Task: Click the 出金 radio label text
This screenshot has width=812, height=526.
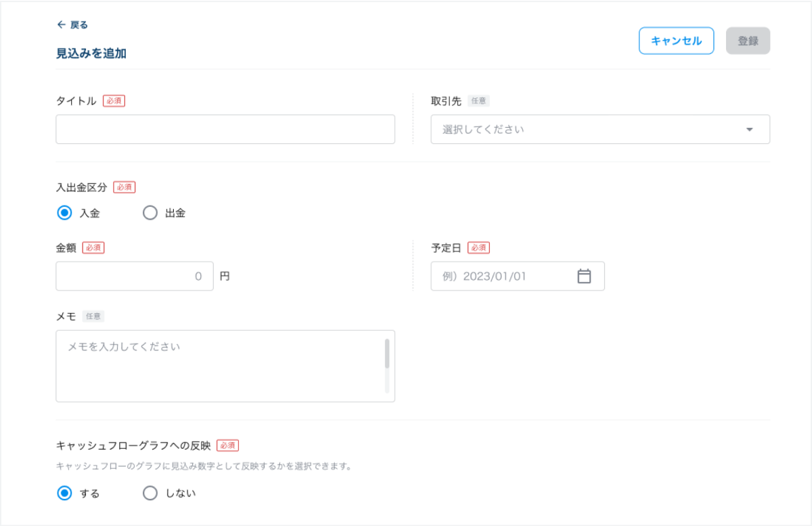Action: 175,213
